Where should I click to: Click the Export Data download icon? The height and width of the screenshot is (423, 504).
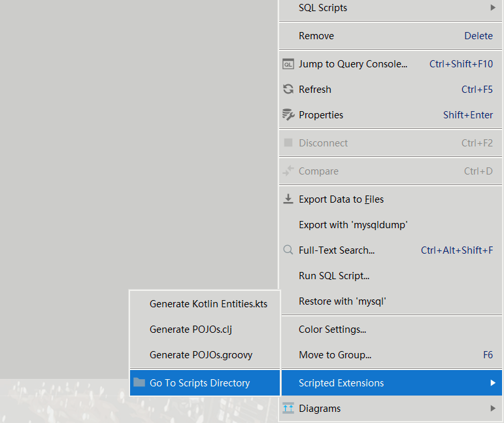[x=288, y=199]
